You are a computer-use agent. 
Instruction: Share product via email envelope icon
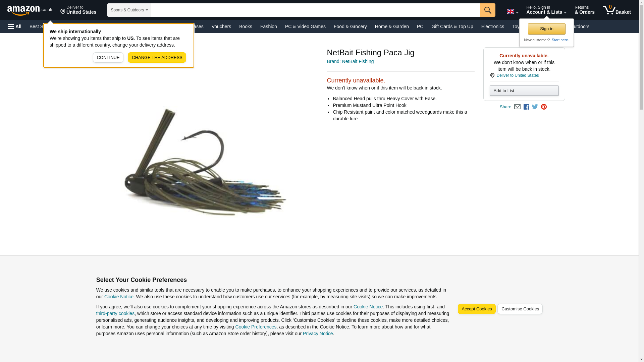517,107
